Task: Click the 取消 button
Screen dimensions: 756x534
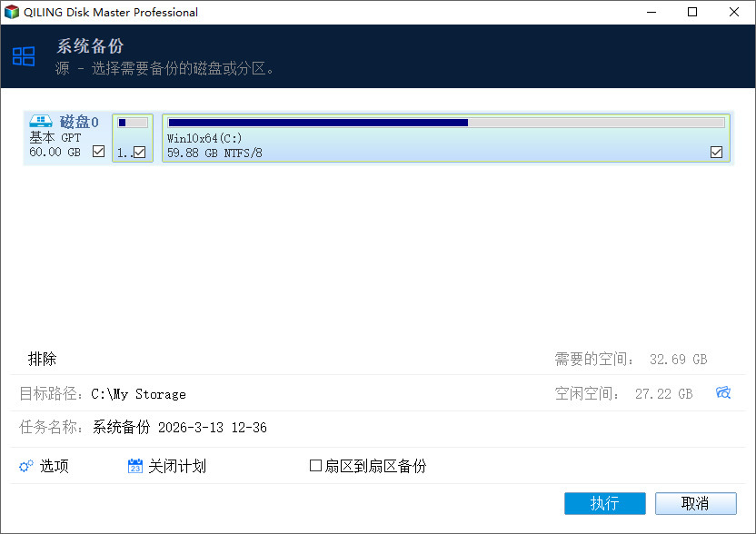Action: (696, 503)
